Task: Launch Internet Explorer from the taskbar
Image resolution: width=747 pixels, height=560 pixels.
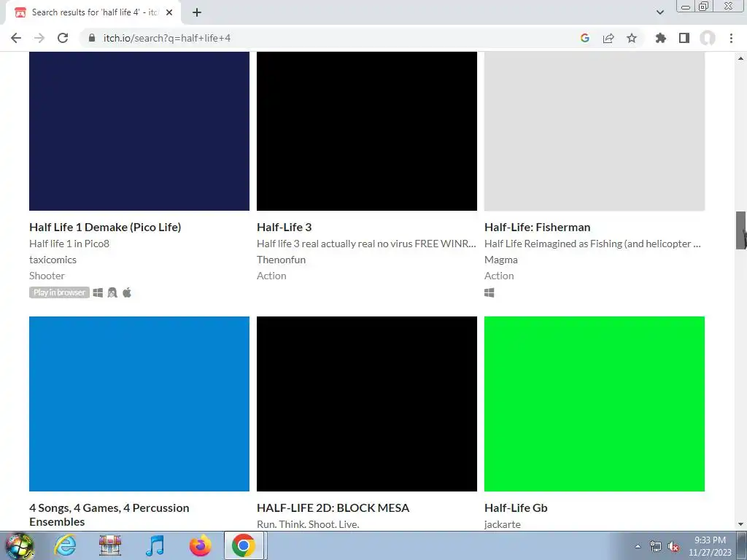Action: [x=65, y=545]
